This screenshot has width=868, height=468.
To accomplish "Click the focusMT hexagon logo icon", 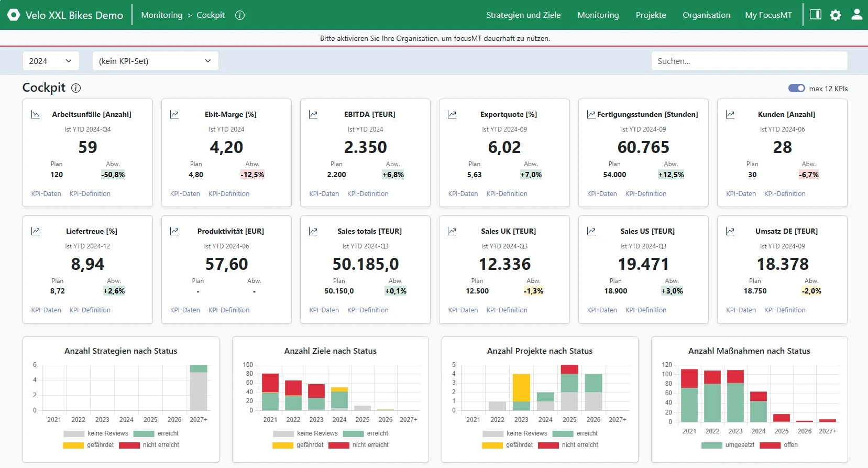I will 14,15.
